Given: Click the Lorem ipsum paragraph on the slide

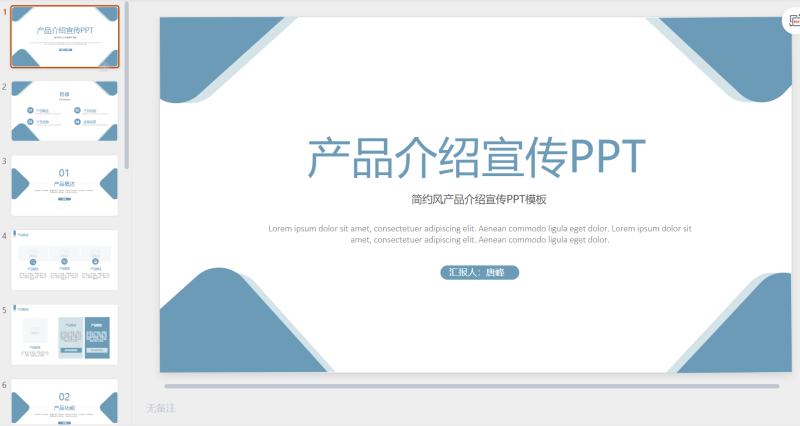Looking at the screenshot, I should click(x=480, y=234).
